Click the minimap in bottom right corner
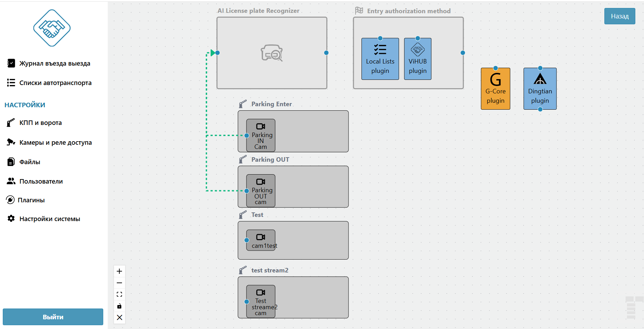The image size is (644, 329). coord(634,307)
